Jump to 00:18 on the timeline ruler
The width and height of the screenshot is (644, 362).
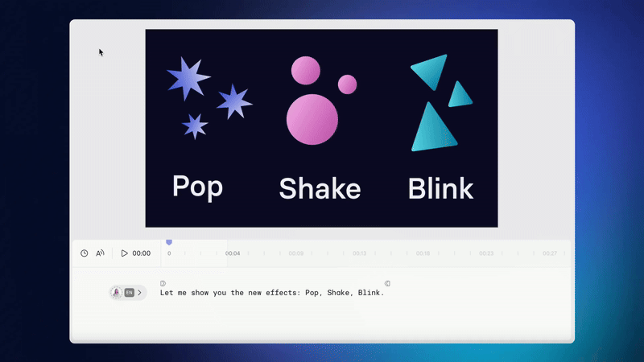tap(423, 253)
